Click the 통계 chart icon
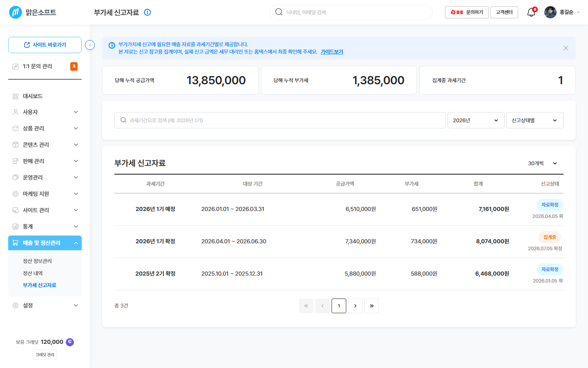The height and width of the screenshot is (368, 588). (16, 227)
